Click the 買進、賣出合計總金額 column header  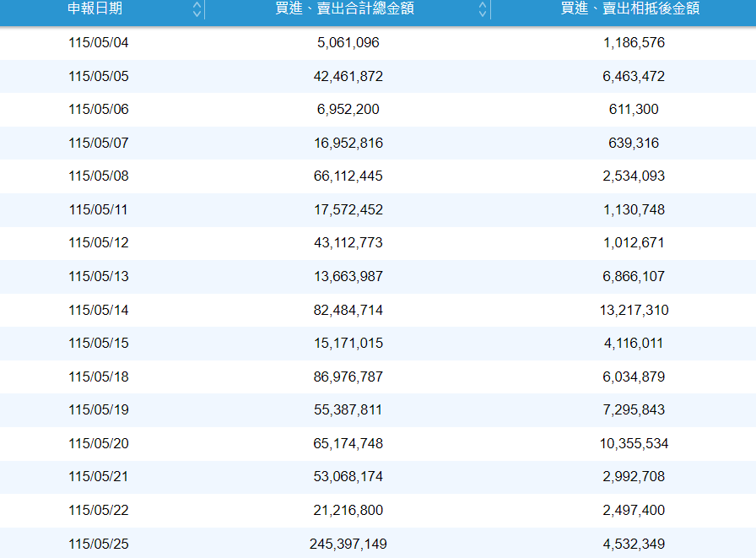click(344, 8)
